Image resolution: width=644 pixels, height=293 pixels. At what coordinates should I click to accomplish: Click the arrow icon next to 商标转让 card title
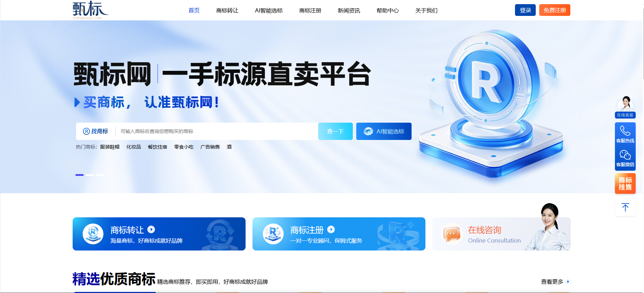click(x=151, y=229)
